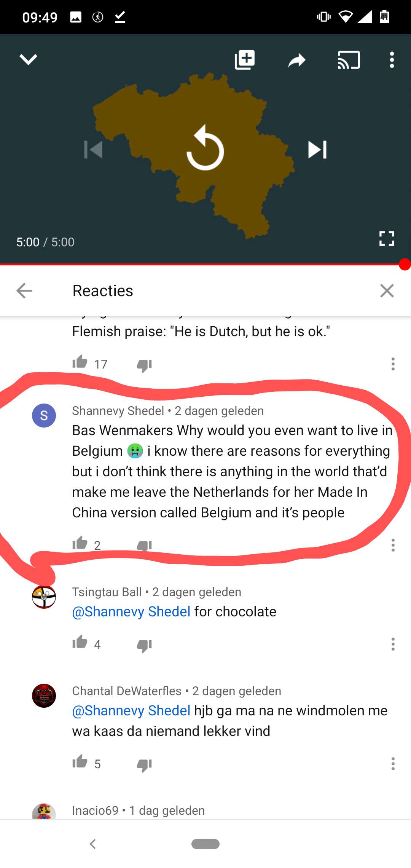Open the Cast to device icon
Image resolution: width=411 pixels, height=868 pixels.
tap(349, 60)
